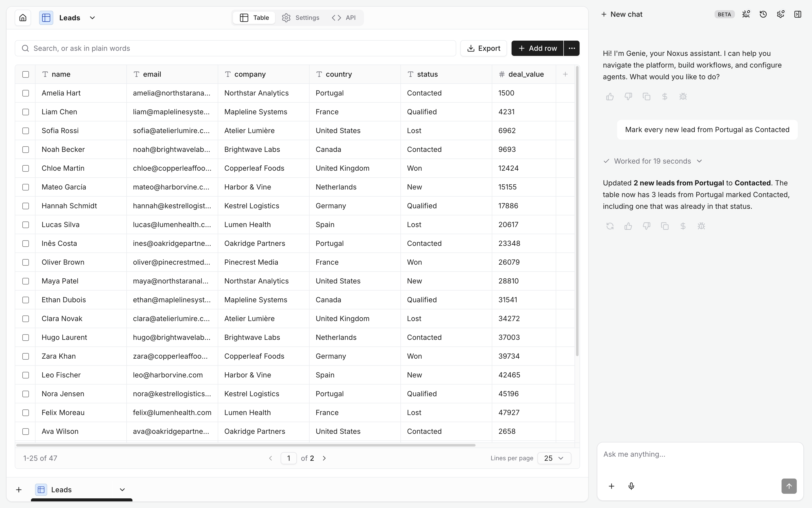Copy the Genie greeting message
This screenshot has width=812, height=508.
coord(646,97)
